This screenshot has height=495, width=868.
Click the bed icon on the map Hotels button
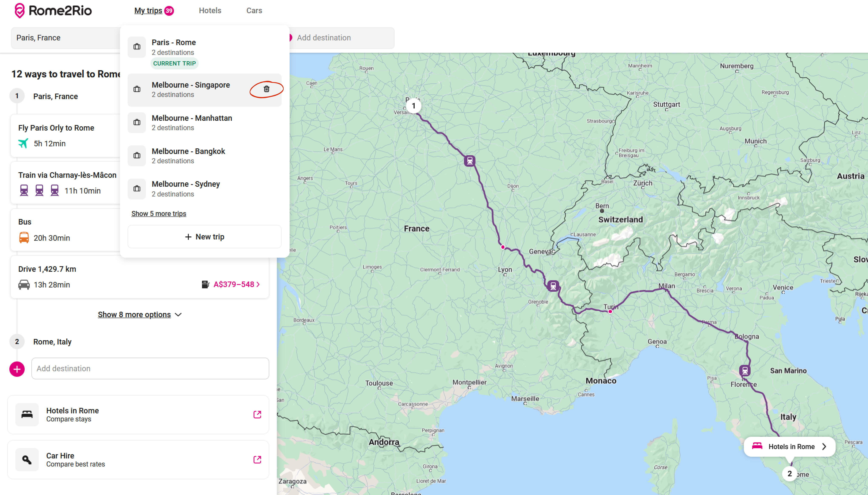click(757, 446)
